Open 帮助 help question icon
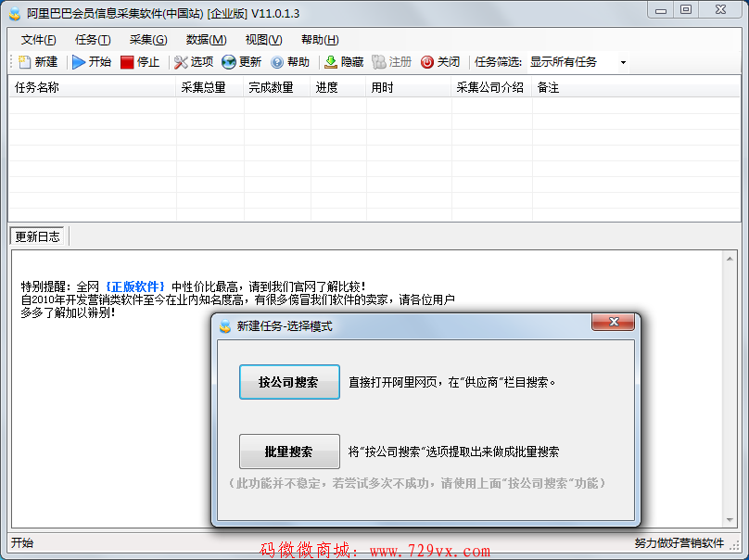The height and width of the screenshot is (560, 749). [277, 62]
